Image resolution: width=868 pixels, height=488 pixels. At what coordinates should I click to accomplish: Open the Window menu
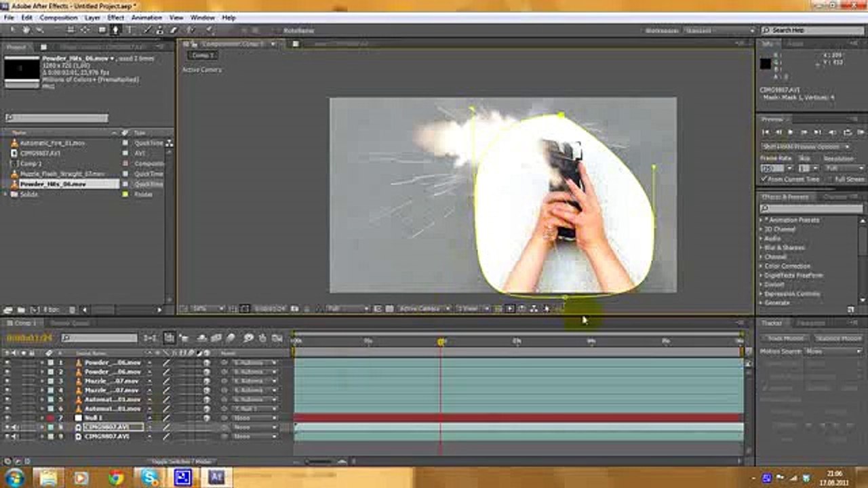click(202, 17)
